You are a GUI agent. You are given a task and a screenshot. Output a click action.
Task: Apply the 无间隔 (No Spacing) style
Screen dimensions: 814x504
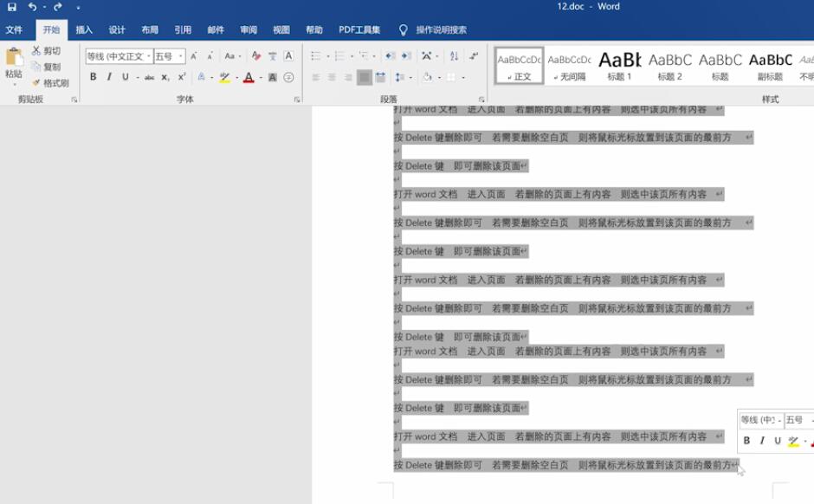point(570,66)
